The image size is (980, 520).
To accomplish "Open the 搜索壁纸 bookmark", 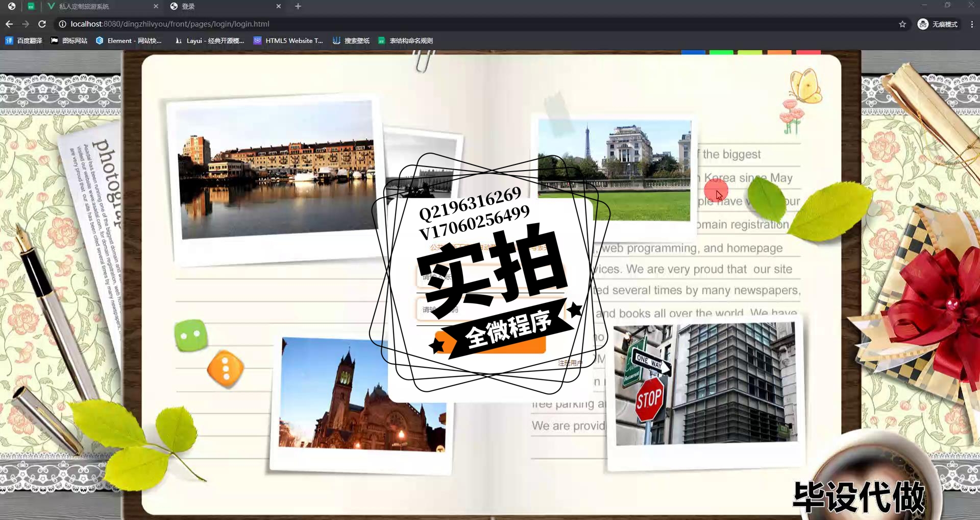I will (x=351, y=40).
